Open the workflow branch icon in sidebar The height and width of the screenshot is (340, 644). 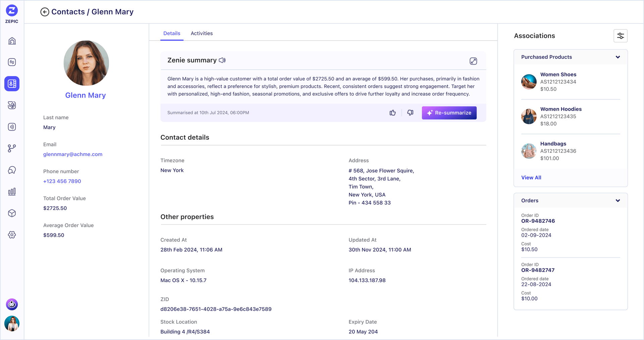coord(12,148)
